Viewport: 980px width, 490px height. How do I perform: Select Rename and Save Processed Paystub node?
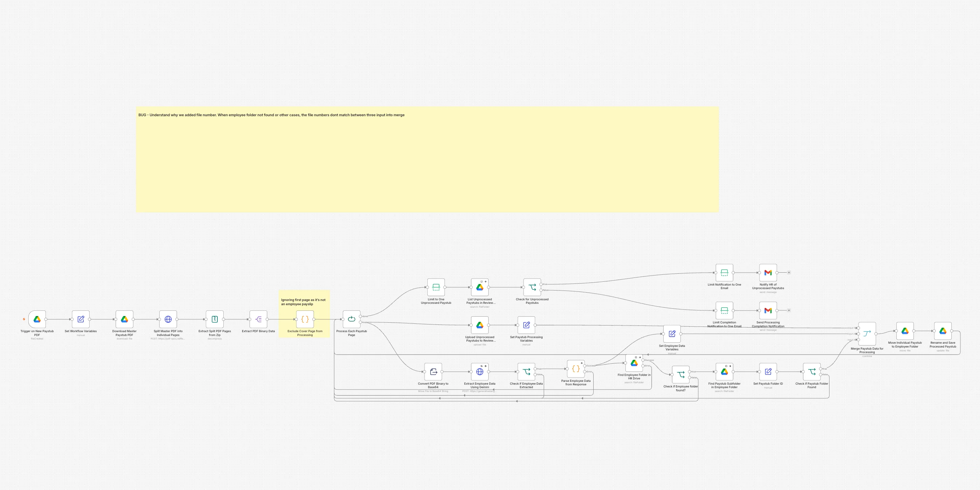943,331
